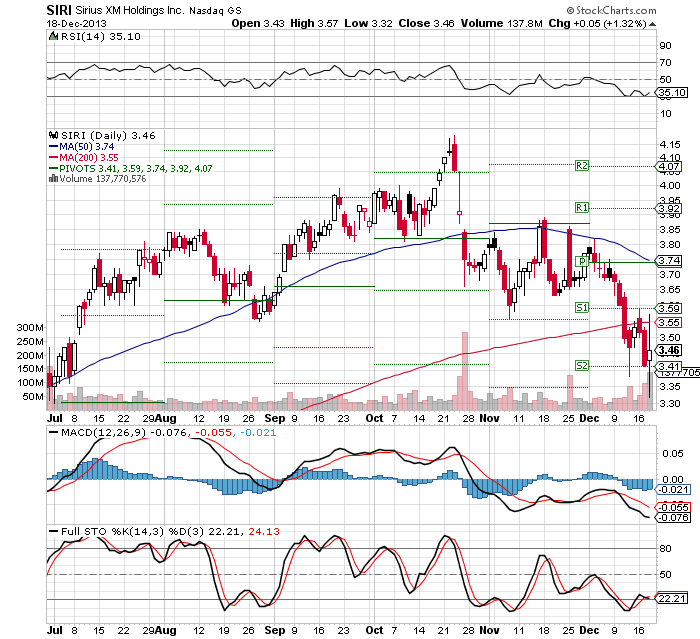The width and height of the screenshot is (700, 639).
Task: Click the MACD(12,26,9) -0.076 legend text
Action: [124, 432]
